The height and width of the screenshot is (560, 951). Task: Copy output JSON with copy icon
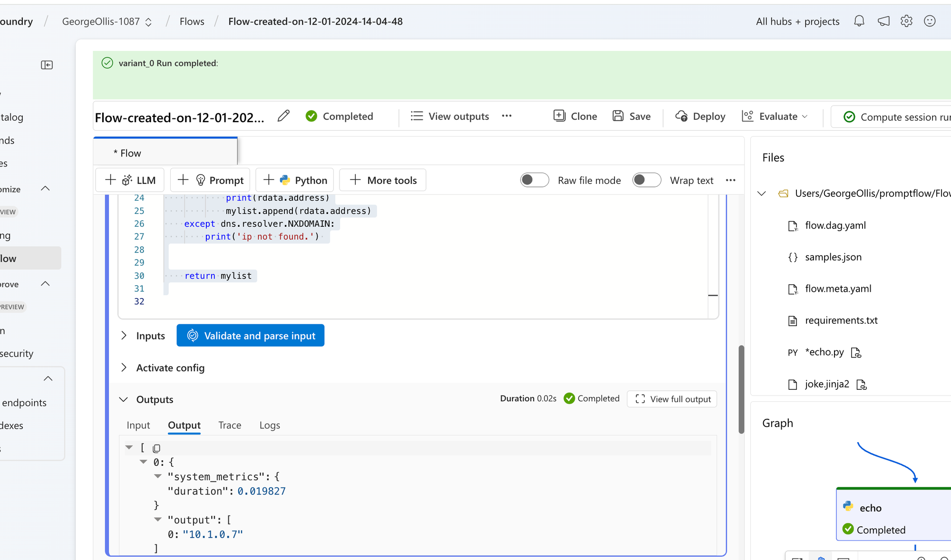pos(156,448)
